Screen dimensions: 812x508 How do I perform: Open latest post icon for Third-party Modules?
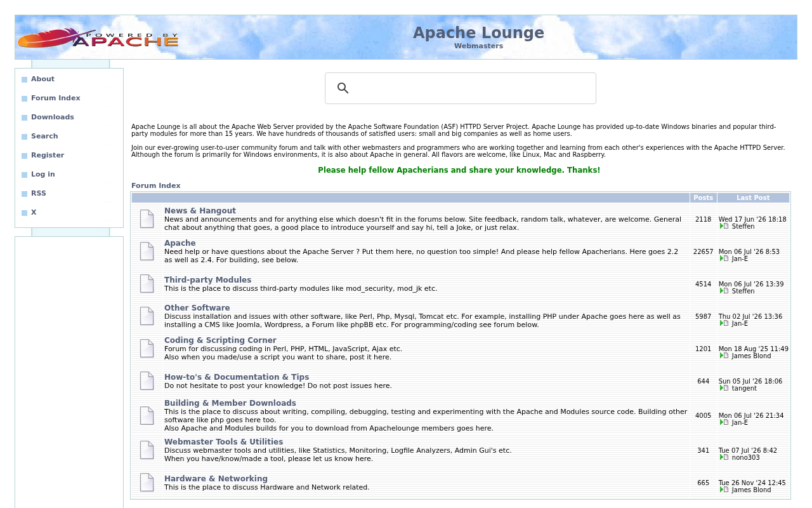(724, 291)
